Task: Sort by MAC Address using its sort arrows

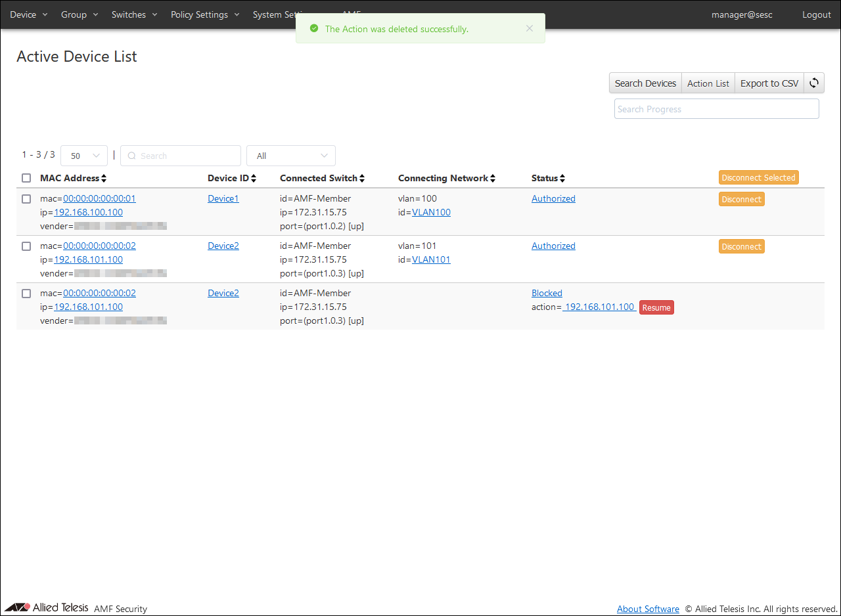Action: point(104,179)
